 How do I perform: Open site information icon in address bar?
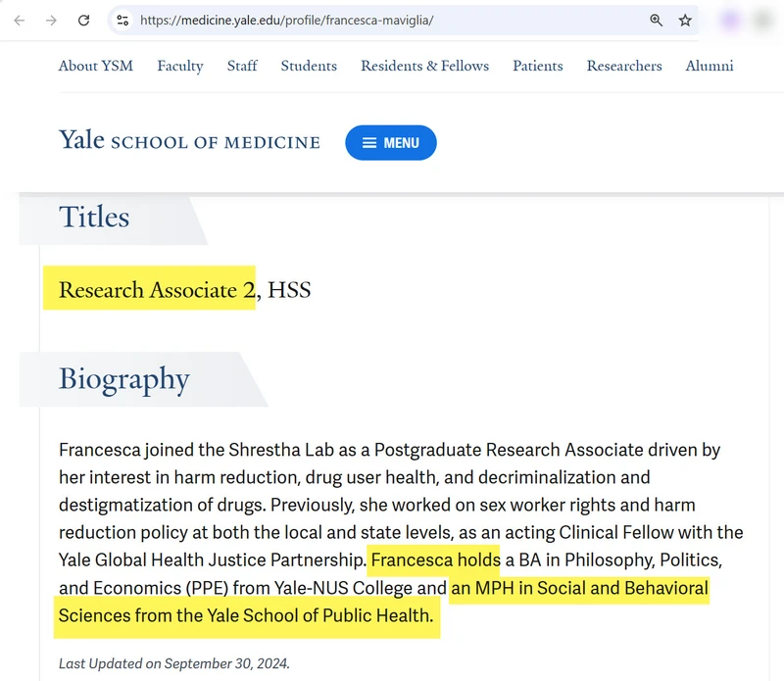[122, 21]
